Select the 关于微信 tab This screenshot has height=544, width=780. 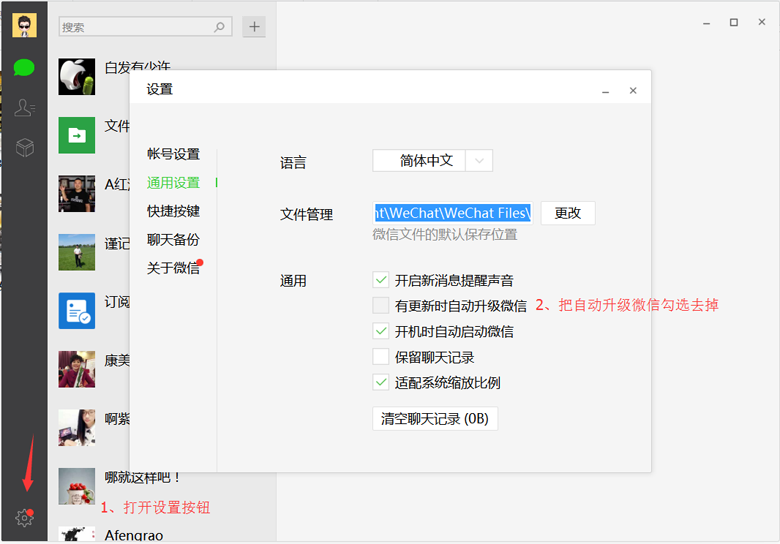coord(173,268)
